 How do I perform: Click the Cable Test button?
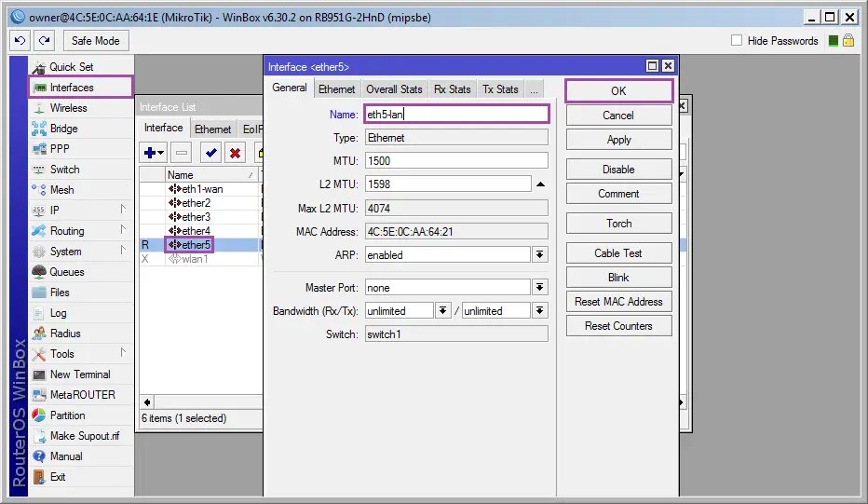coord(619,253)
